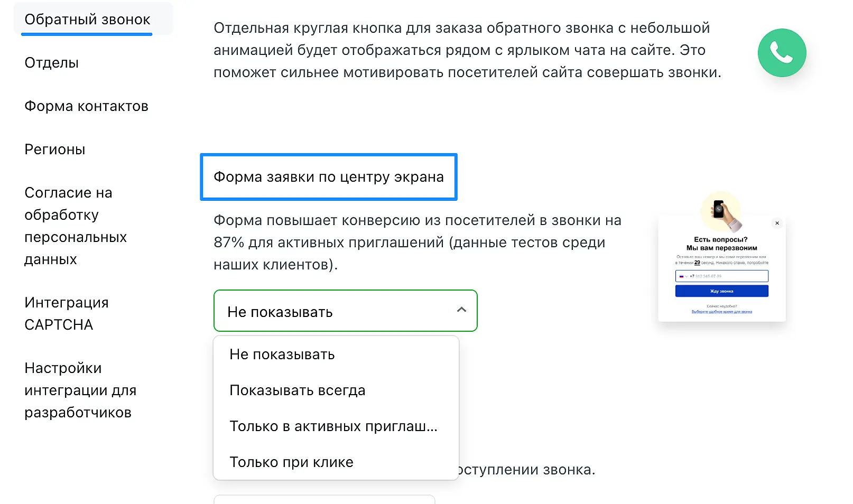The width and height of the screenshot is (853, 504).
Task: Open 'Согласие на обработку персональных данных'
Action: point(76,226)
